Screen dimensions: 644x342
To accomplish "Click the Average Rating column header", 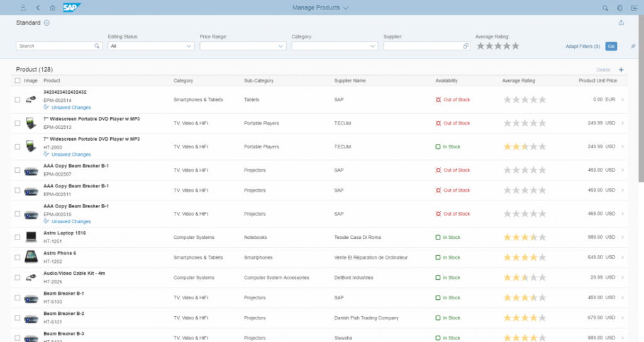I will tap(519, 80).
